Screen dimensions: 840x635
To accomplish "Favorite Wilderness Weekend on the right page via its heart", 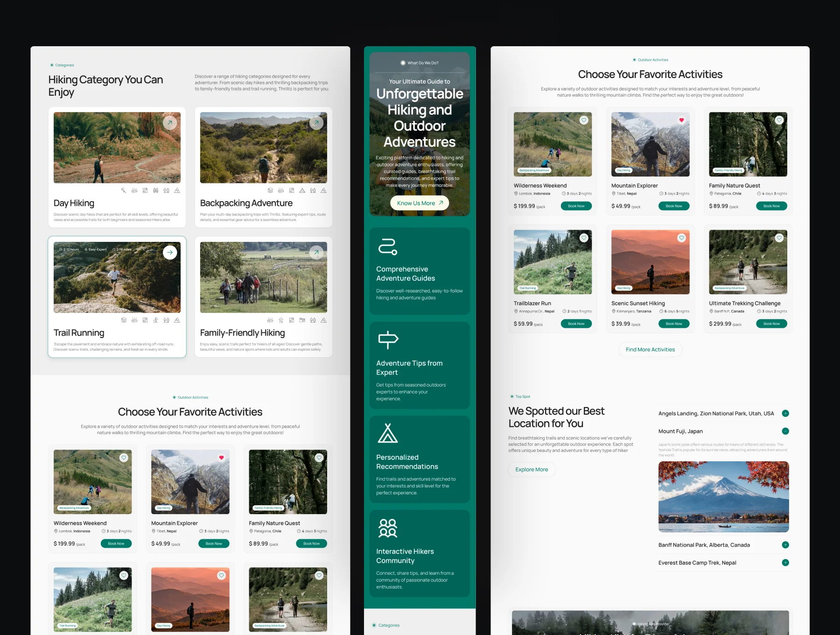I will coord(584,120).
